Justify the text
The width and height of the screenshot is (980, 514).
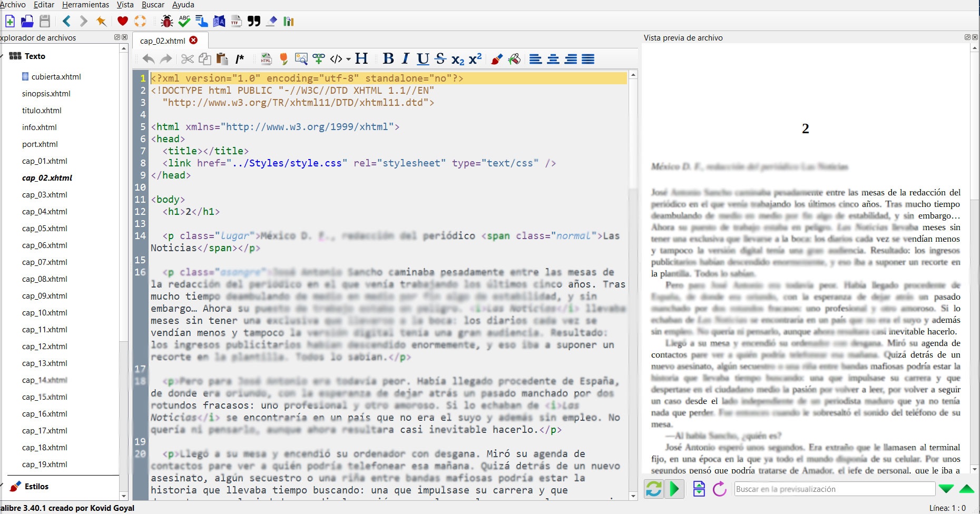588,59
